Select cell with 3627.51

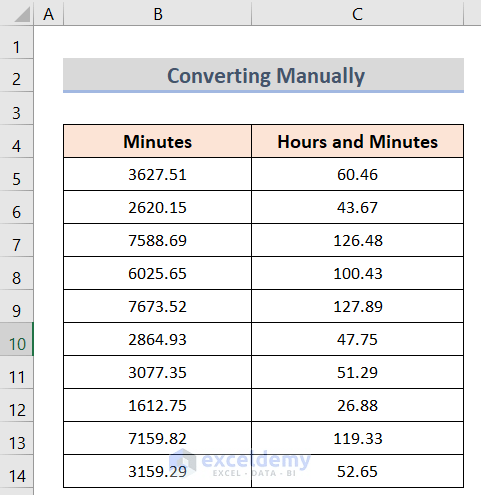(x=157, y=174)
